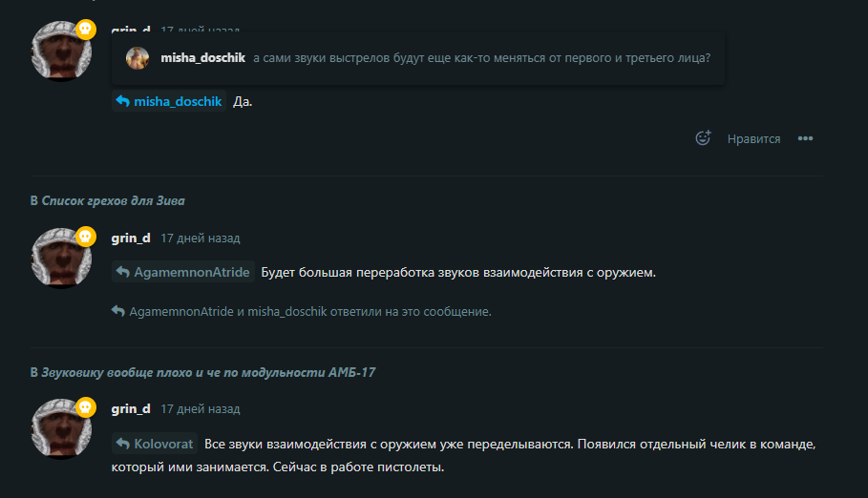Open grin_d username in second post
The image size is (868, 498).
coord(131,238)
